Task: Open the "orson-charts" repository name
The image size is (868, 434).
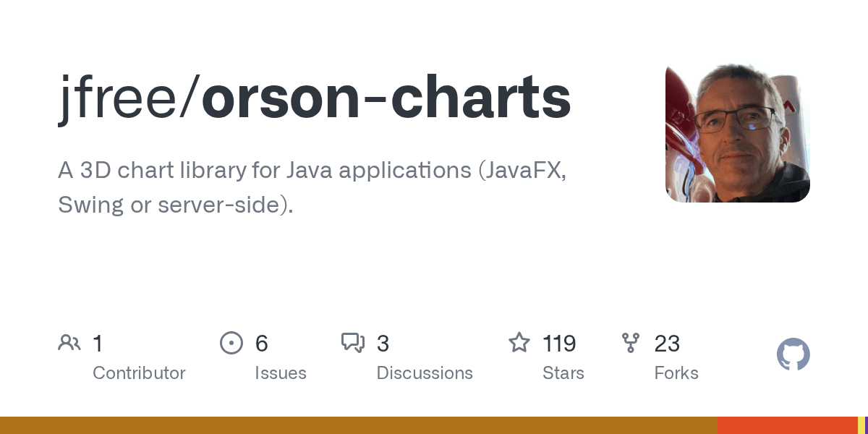Action: tap(386, 98)
